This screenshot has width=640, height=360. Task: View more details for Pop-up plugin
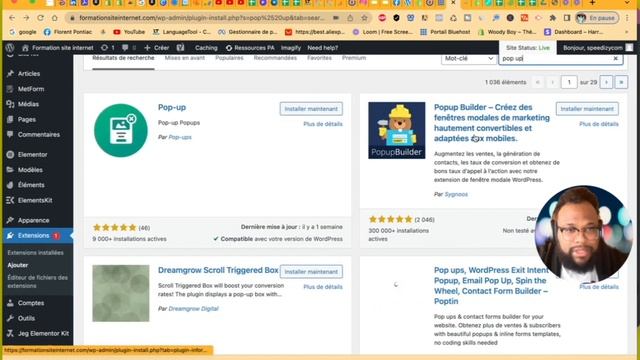(x=323, y=124)
